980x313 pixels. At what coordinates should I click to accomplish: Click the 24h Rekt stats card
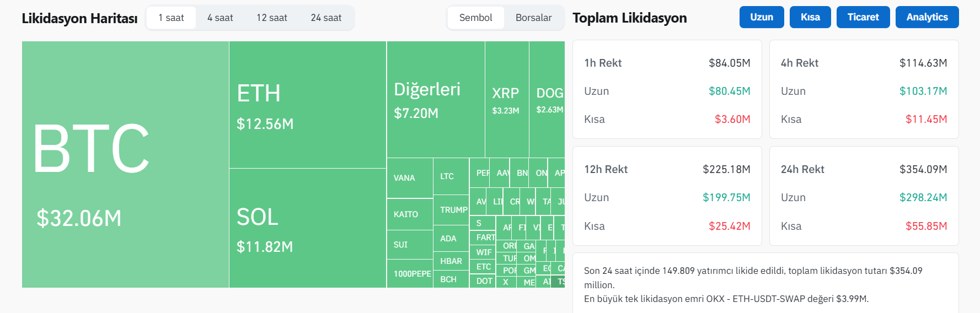[863, 196]
